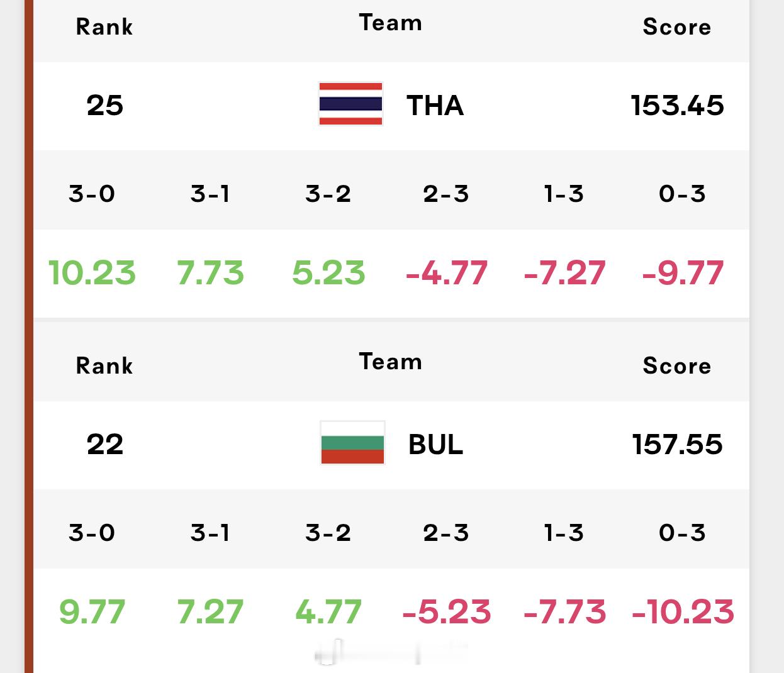
Task: Click the Thailand flag icon
Action: pos(350,104)
